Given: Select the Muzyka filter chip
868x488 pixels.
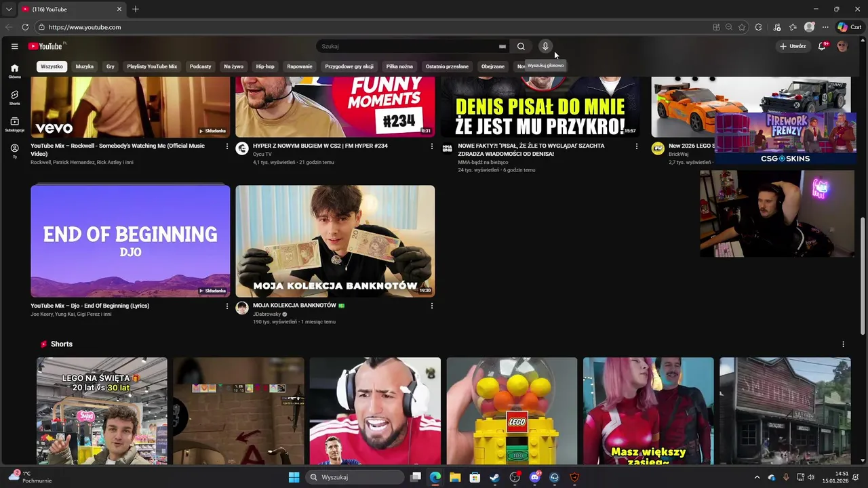Looking at the screenshot, I should (85, 66).
